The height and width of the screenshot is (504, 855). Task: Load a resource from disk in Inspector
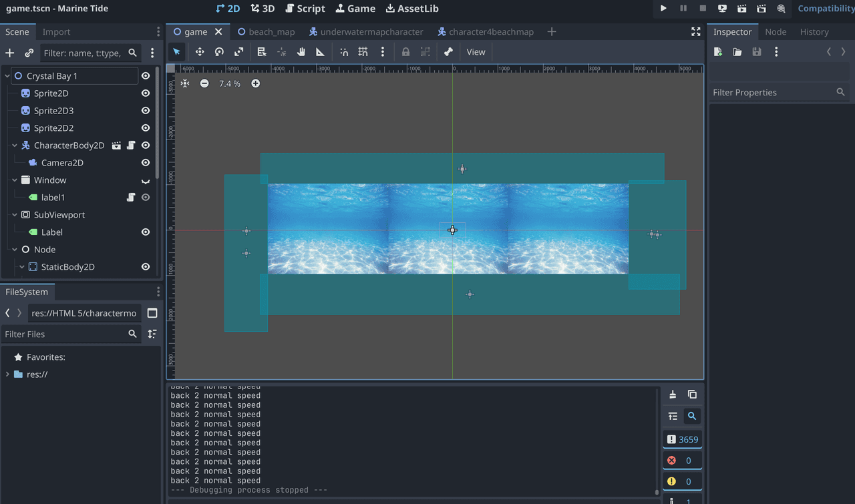pyautogui.click(x=737, y=52)
